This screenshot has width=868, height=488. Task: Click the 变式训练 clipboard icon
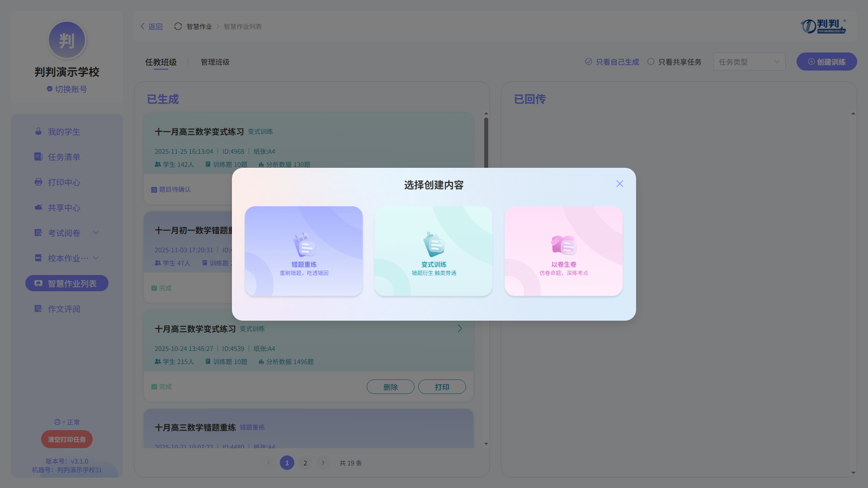434,245
